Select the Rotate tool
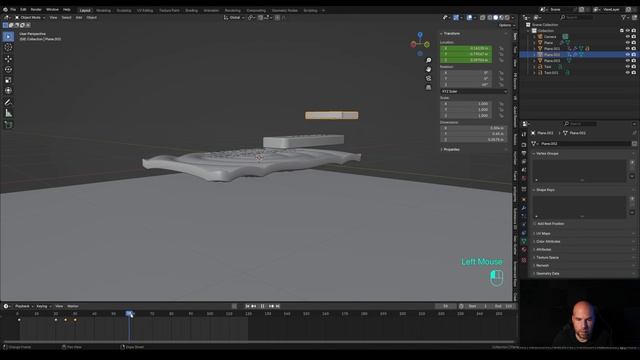Viewport: 640px width, 360px height. pyautogui.click(x=8, y=69)
